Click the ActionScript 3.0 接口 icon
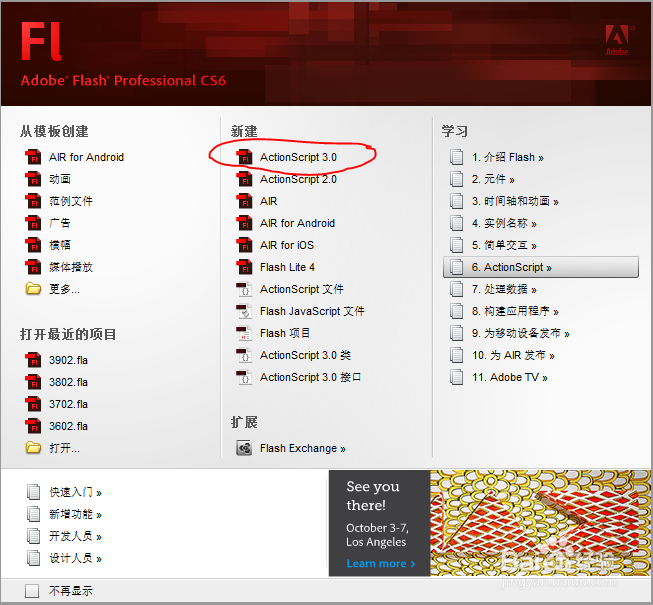 [x=244, y=377]
